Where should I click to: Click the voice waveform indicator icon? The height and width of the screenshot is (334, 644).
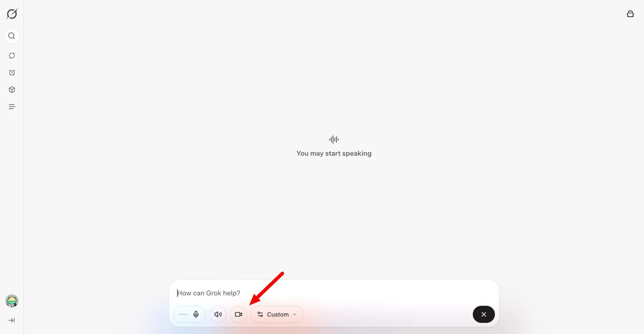[x=334, y=140]
